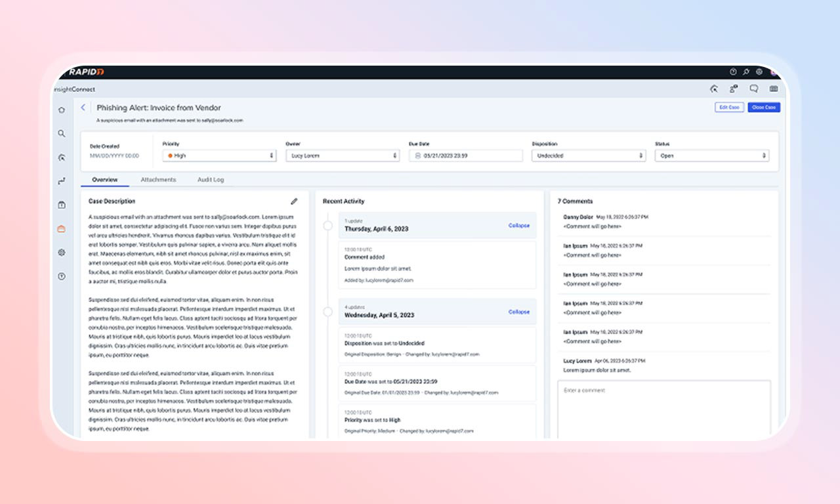Switch to the Audit Log tab
The image size is (840, 504).
(211, 179)
